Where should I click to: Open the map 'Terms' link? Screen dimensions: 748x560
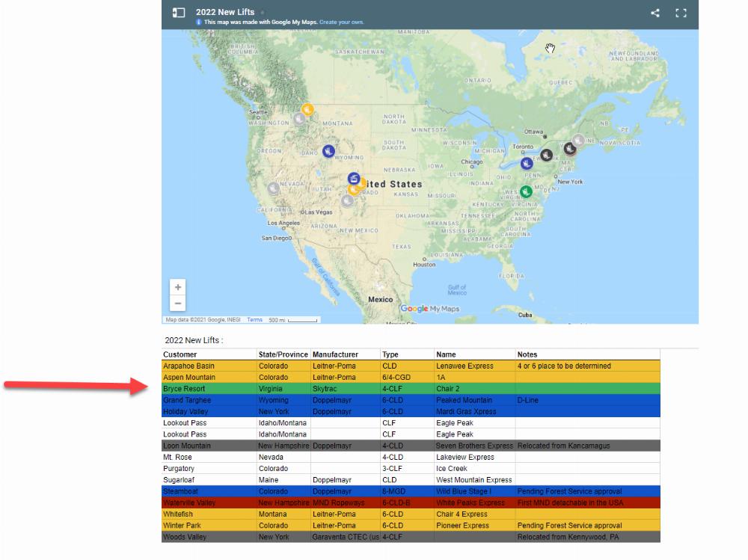(255, 319)
